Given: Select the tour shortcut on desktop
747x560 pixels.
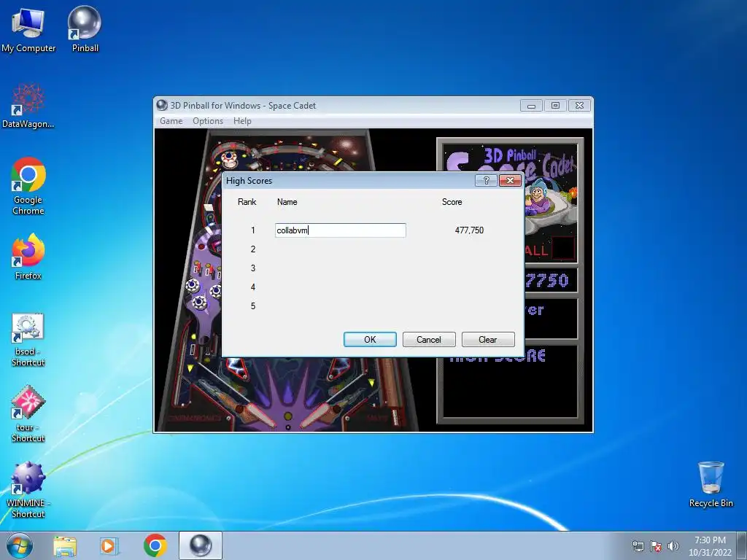Looking at the screenshot, I should click(x=28, y=414).
